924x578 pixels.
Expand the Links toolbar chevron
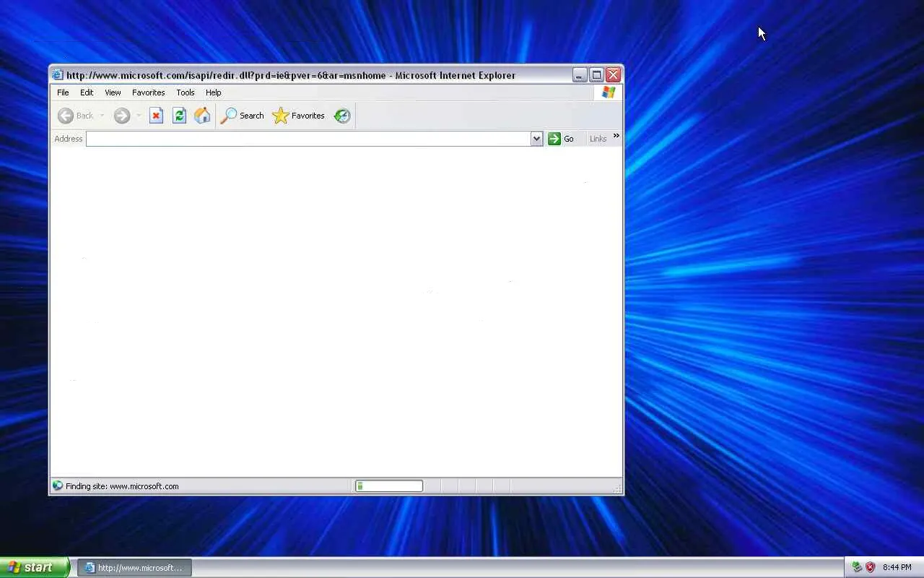point(616,136)
